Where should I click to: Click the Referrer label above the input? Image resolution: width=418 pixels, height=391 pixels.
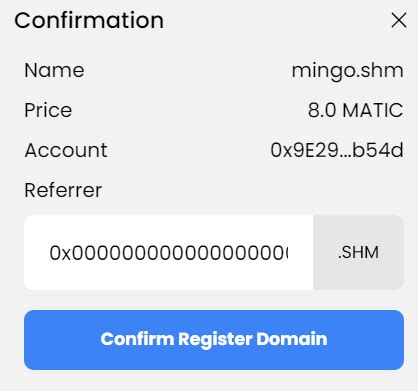63,190
